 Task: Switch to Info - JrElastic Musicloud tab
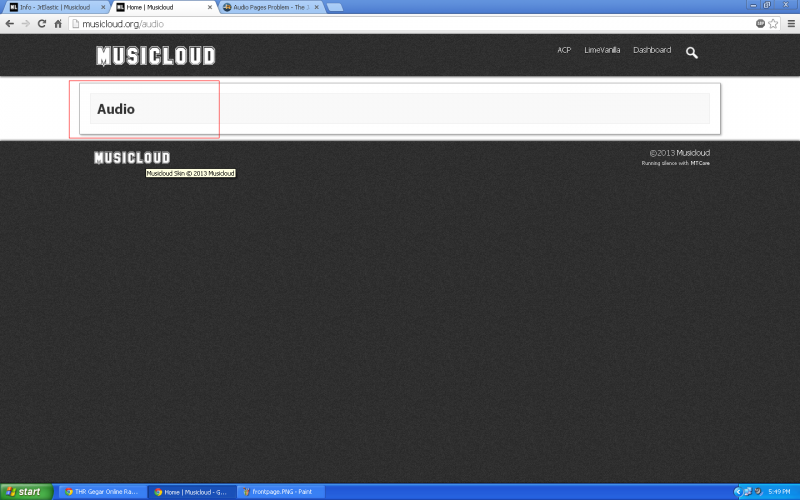(x=55, y=7)
